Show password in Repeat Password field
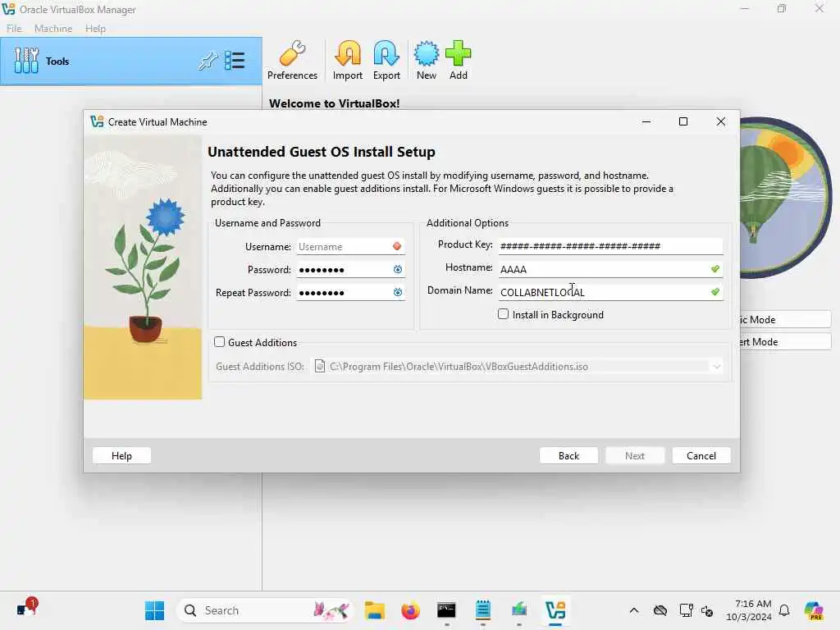The image size is (840, 630). pos(398,293)
